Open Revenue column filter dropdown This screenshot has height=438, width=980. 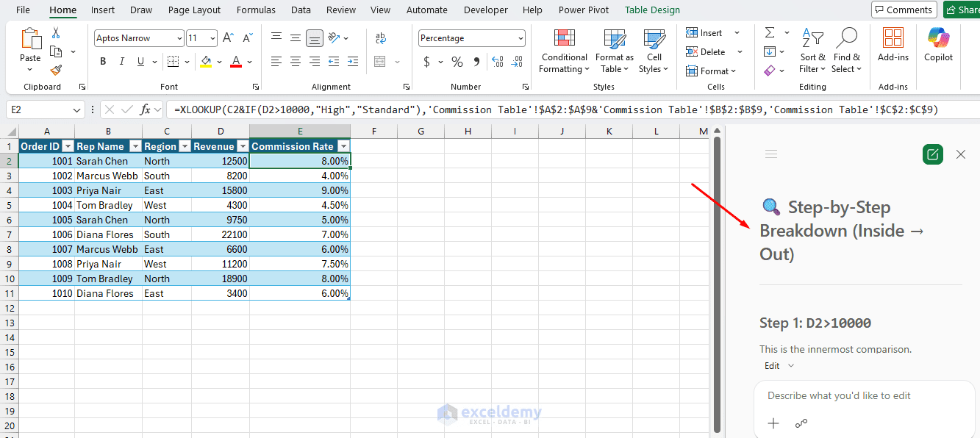pyautogui.click(x=243, y=146)
